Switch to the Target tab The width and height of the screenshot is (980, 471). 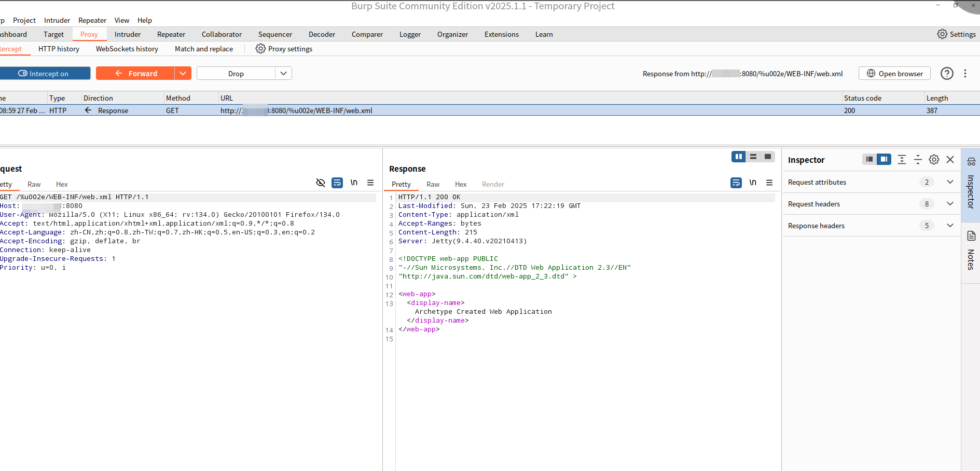[x=53, y=34]
